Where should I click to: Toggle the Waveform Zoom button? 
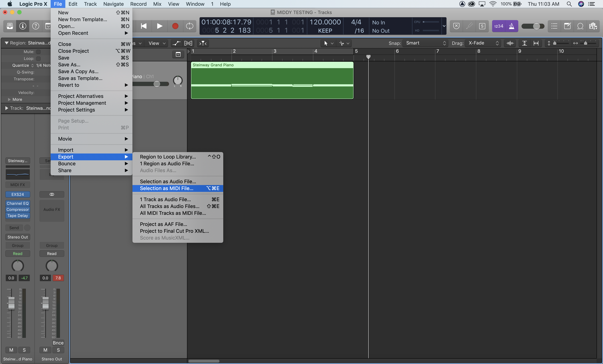(x=510, y=43)
